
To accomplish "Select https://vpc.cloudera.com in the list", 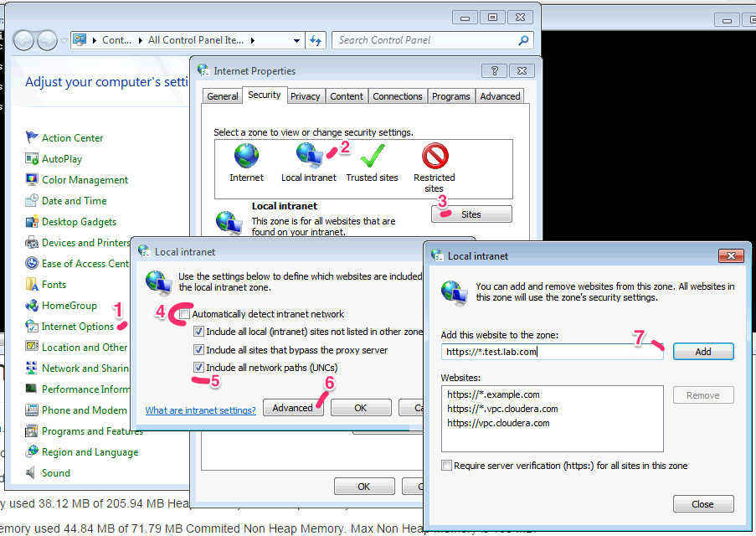I will point(498,423).
